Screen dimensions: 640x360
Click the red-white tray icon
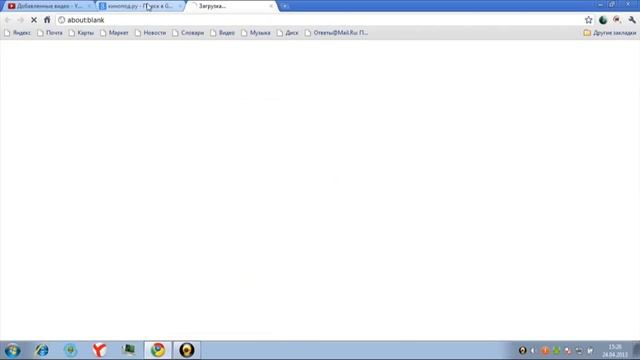[568, 350]
